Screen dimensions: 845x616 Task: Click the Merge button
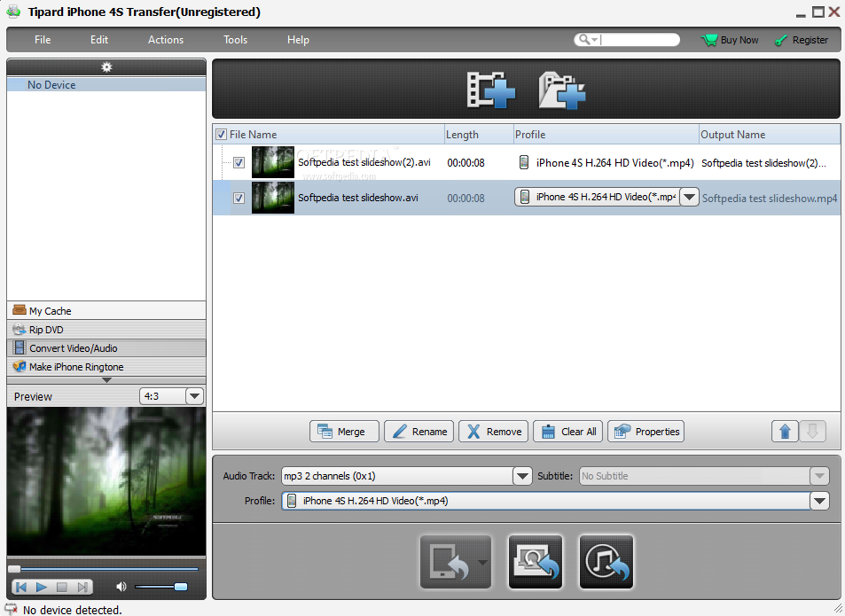[344, 432]
